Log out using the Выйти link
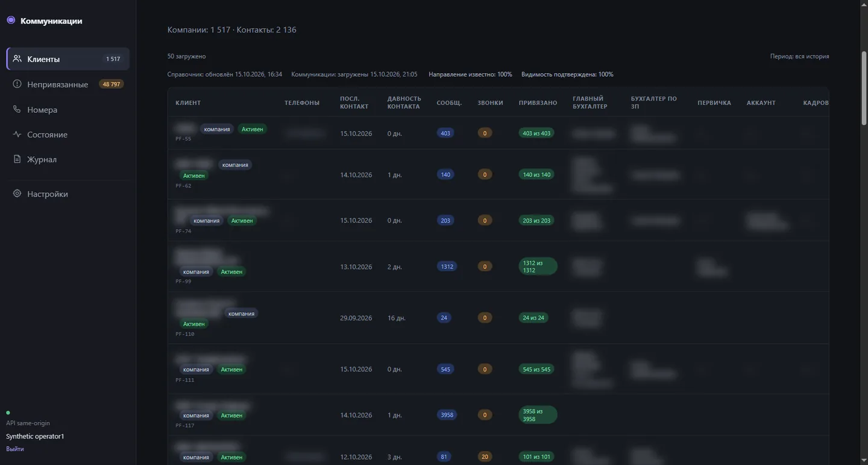Screen dimensions: 868x465 coord(15,449)
